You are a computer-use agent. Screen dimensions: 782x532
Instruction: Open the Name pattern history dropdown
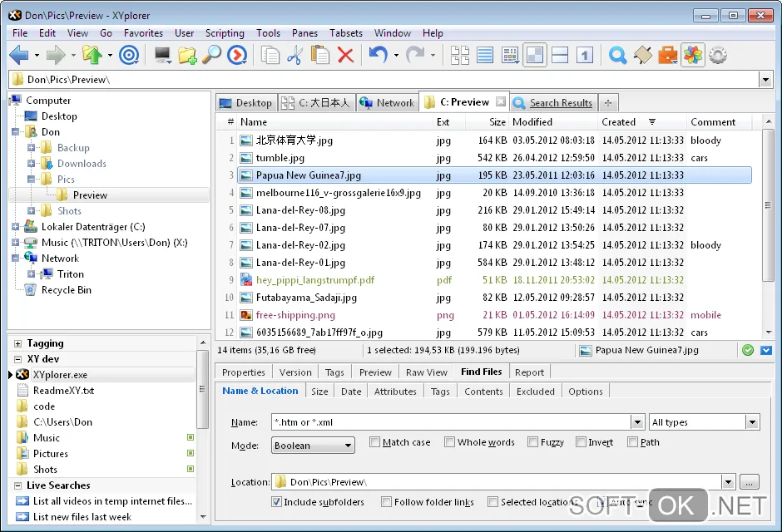tap(637, 422)
